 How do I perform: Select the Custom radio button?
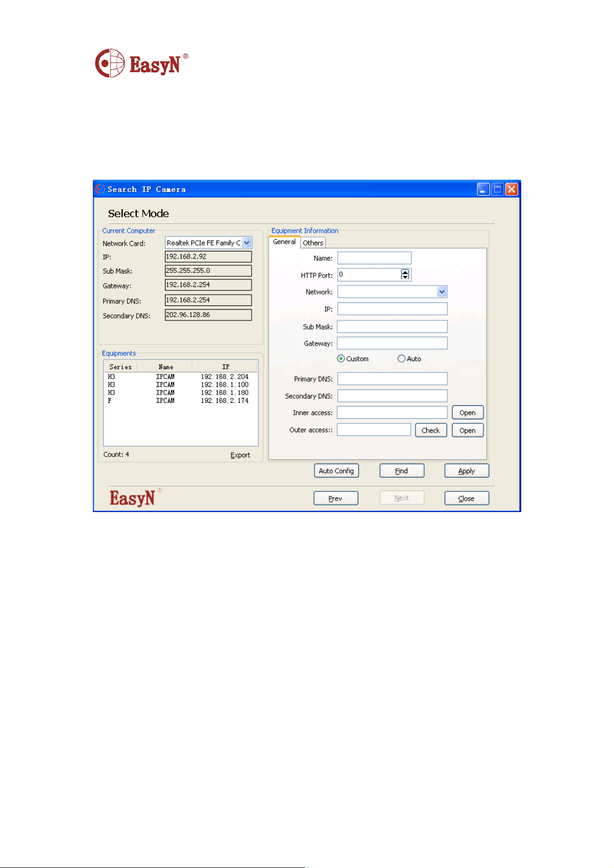coord(341,359)
